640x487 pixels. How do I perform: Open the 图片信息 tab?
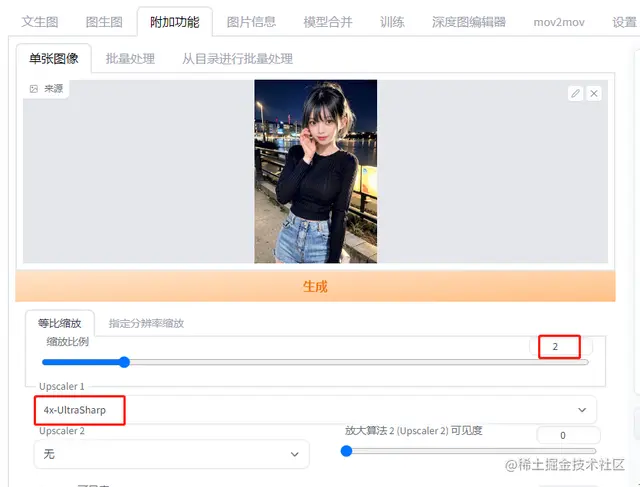click(251, 22)
